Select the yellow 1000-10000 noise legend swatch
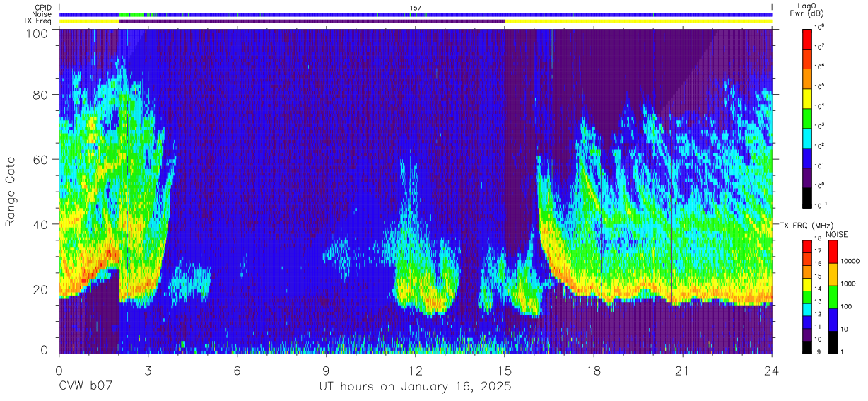868x401 pixels. pos(833,274)
